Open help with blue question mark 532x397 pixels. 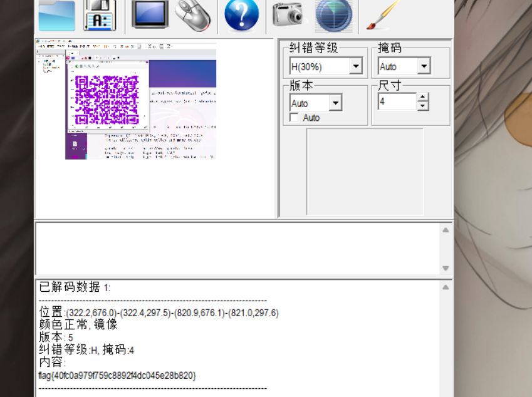click(242, 15)
